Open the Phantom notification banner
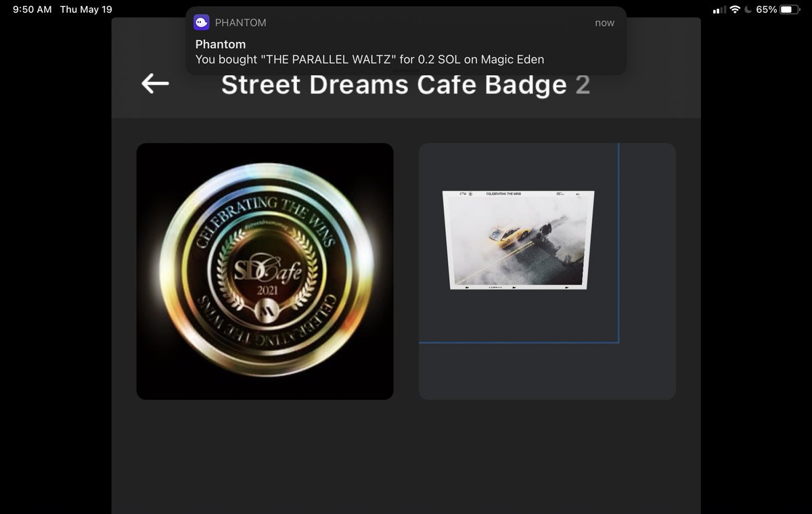The height and width of the screenshot is (514, 812). [x=406, y=41]
